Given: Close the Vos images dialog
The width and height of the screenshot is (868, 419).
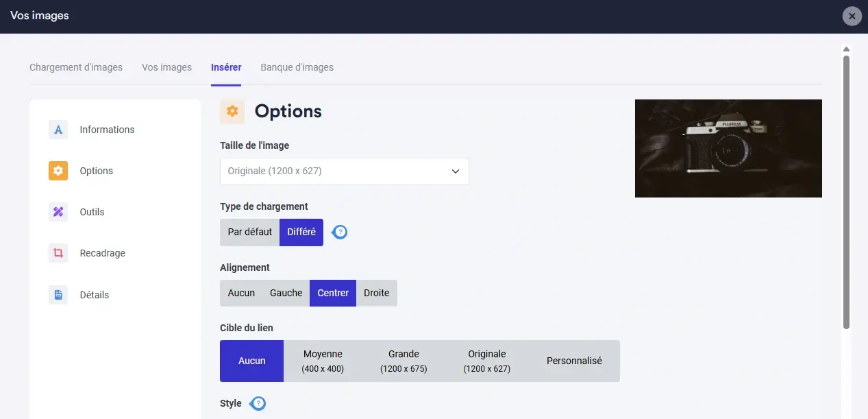Looking at the screenshot, I should click(852, 16).
